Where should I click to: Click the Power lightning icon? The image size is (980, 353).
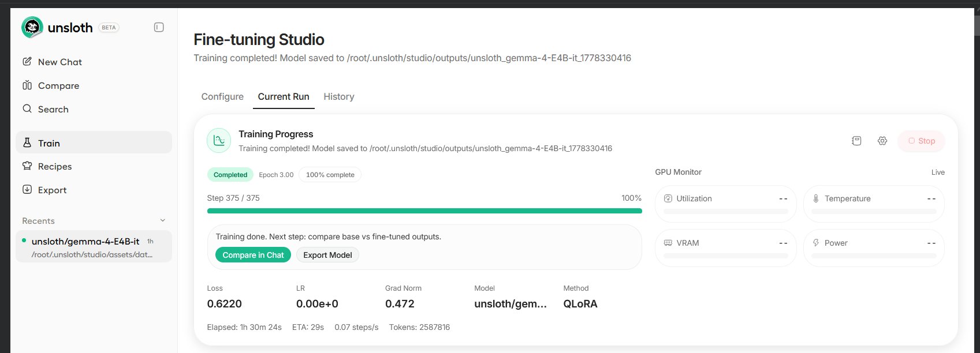click(816, 243)
